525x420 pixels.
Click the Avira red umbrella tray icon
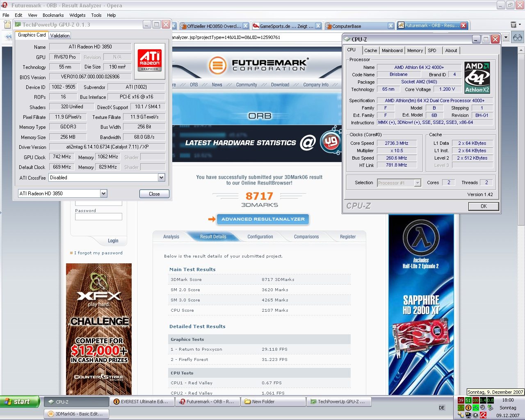[x=483, y=415]
